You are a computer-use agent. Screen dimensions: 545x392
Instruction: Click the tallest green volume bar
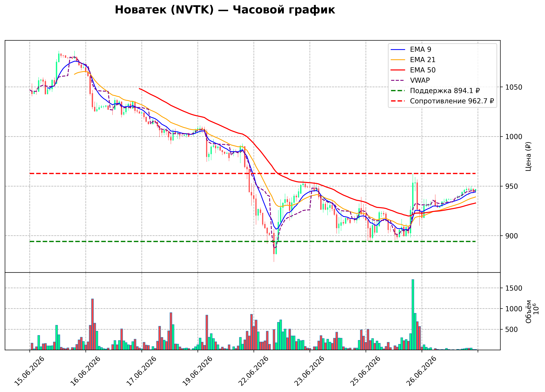click(413, 315)
